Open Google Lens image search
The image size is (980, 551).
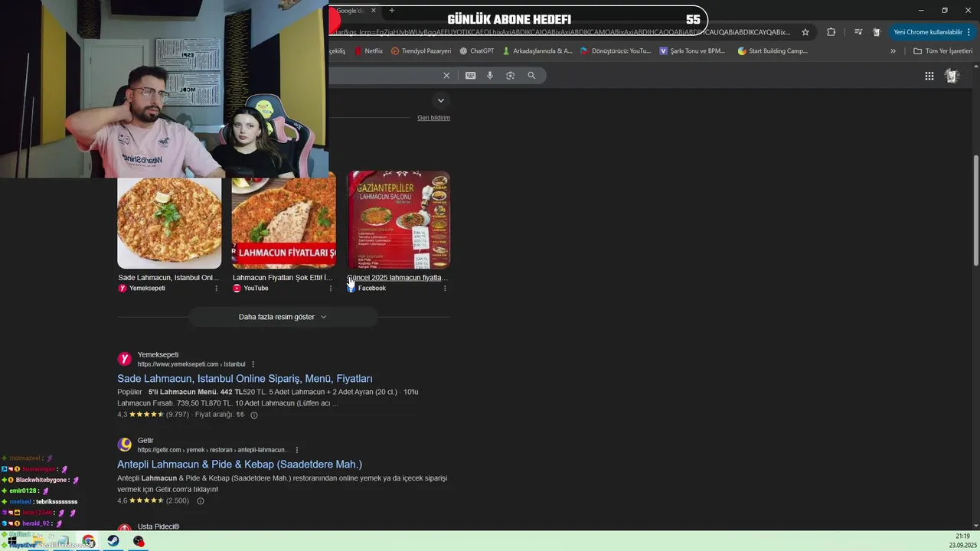[x=510, y=75]
